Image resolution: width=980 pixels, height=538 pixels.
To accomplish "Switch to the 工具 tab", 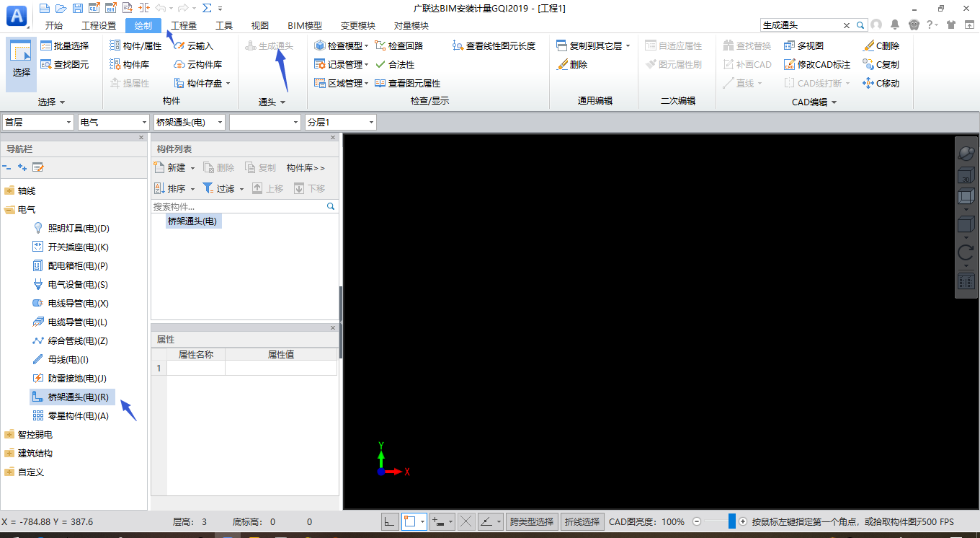I will click(x=224, y=25).
